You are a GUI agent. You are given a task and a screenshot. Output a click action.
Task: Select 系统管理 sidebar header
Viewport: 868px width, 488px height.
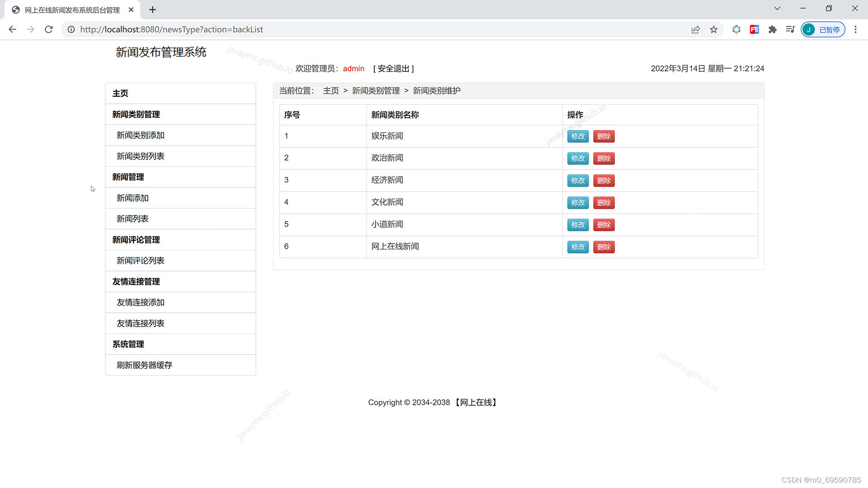180,344
